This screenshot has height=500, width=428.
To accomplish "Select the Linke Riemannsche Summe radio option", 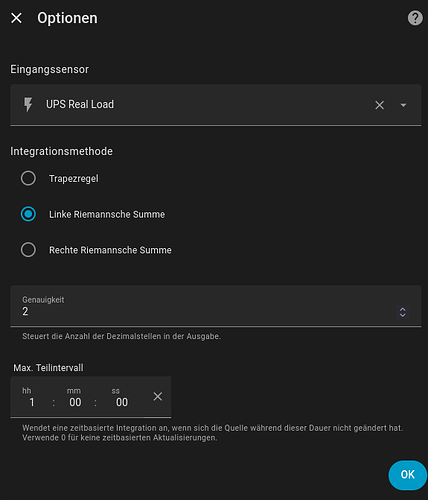I will click(28, 214).
